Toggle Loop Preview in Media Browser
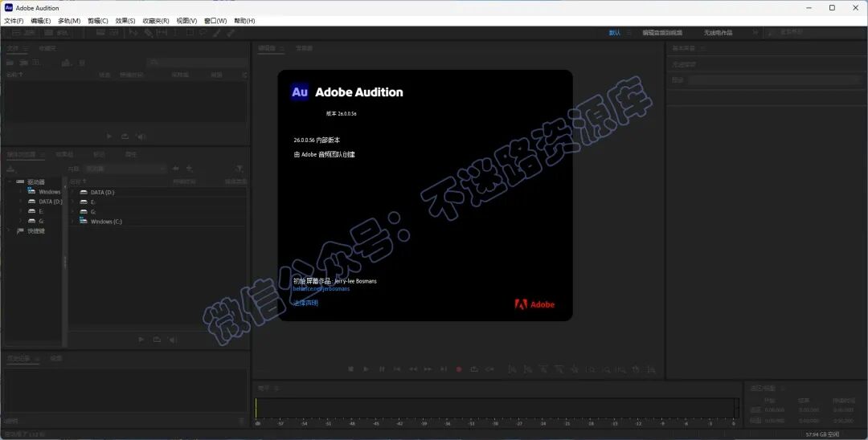Screen dimensions: 868x440 pyautogui.click(x=158, y=340)
